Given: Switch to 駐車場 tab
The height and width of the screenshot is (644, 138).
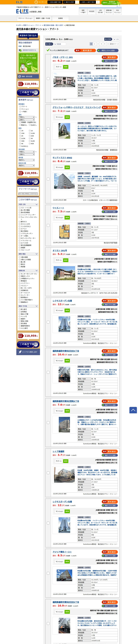Looking at the screenshot, I should (60, 18).
